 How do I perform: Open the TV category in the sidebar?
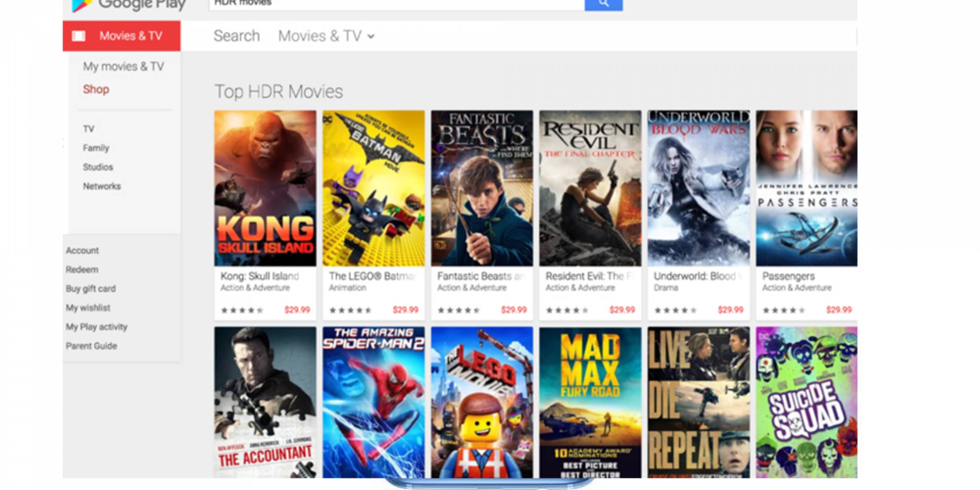click(89, 129)
